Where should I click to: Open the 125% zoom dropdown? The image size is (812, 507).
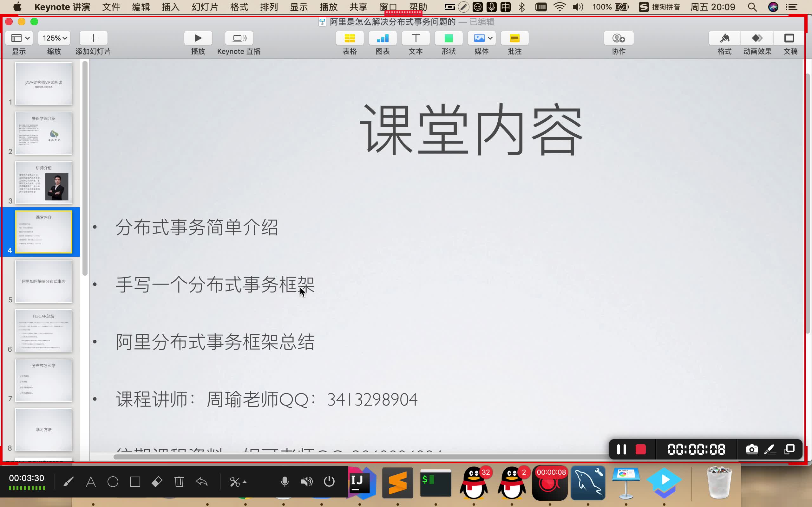coord(54,38)
